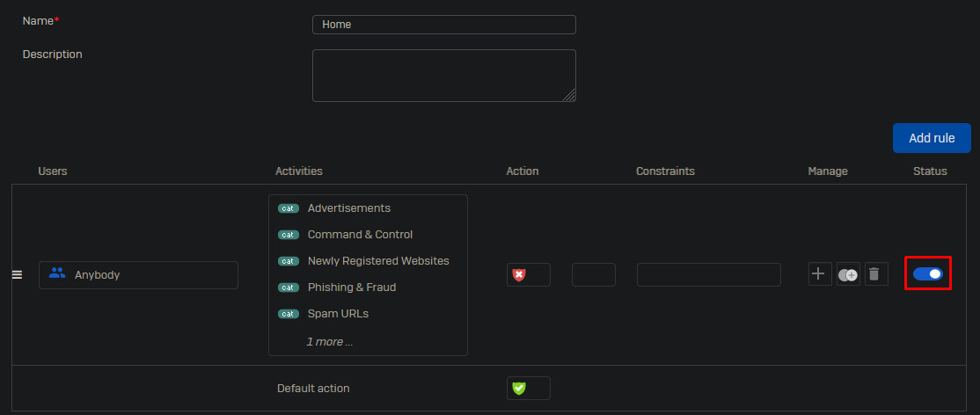Open the Anybody users selector

pos(138,274)
